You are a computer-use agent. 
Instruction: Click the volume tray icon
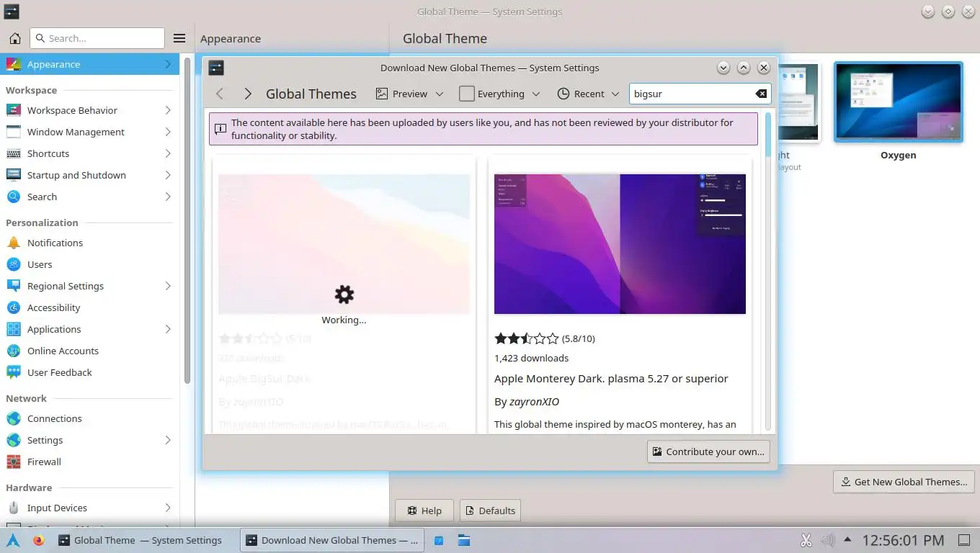tap(827, 540)
